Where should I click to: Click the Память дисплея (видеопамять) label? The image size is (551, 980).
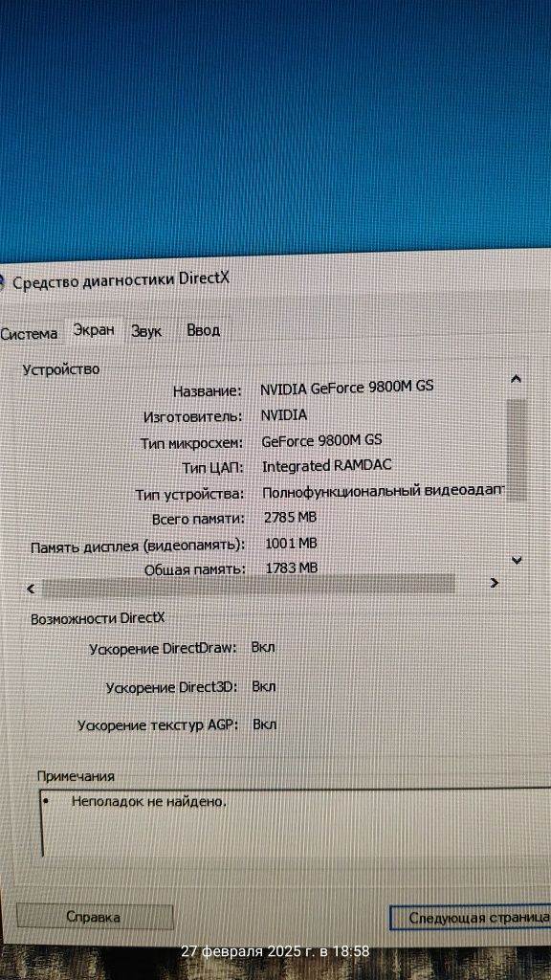click(138, 546)
